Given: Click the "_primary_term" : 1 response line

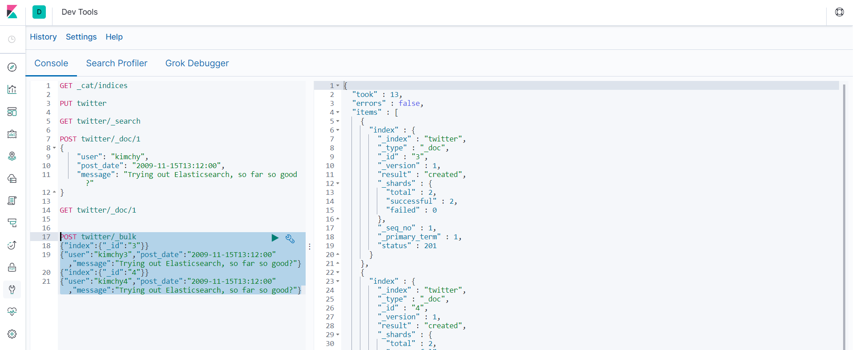Looking at the screenshot, I should 420,237.
